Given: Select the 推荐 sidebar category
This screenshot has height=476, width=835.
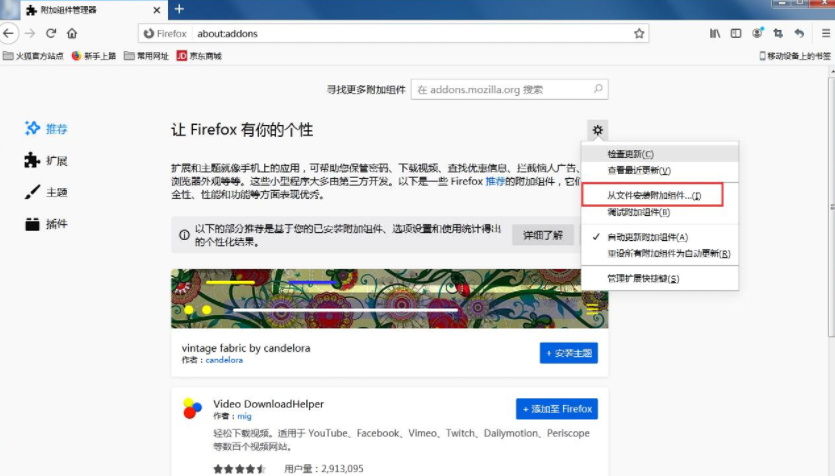Looking at the screenshot, I should 46,128.
